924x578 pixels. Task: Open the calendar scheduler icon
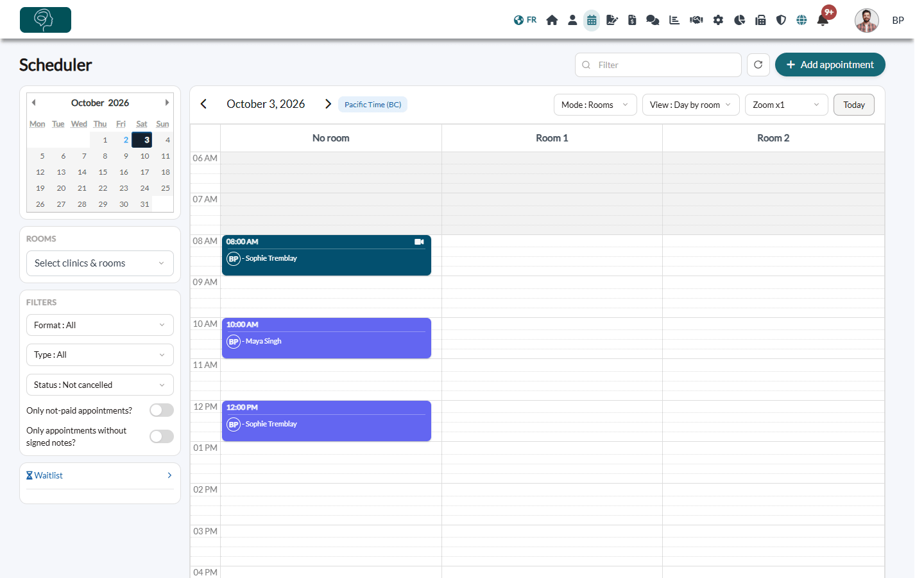(592, 20)
